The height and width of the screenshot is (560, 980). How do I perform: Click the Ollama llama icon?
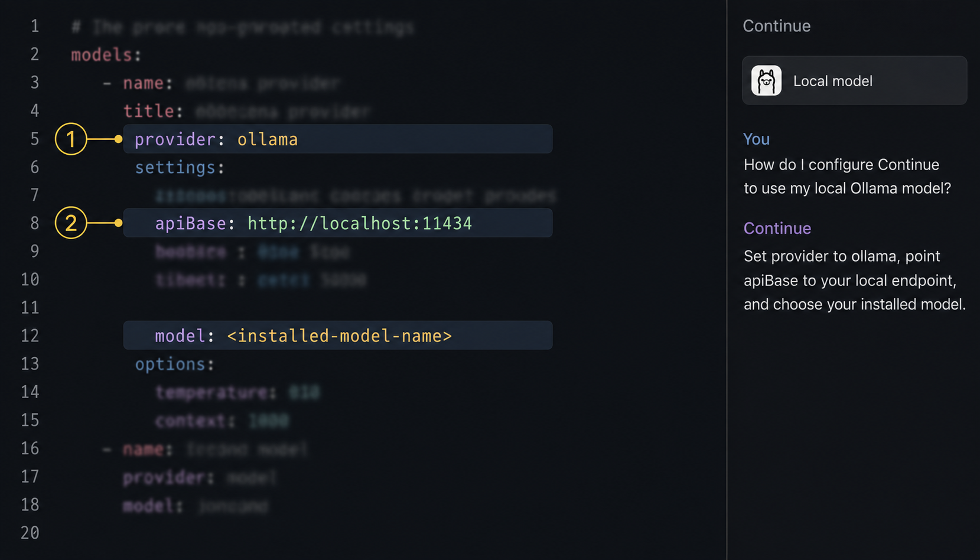click(x=766, y=80)
